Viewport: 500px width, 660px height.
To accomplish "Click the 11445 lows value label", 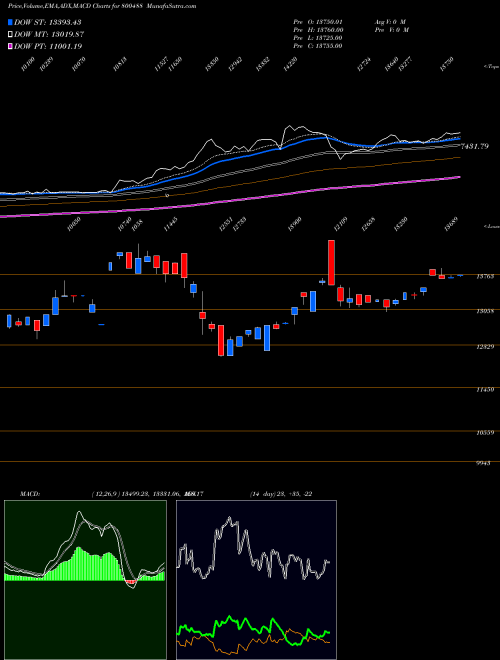I will point(170,224).
